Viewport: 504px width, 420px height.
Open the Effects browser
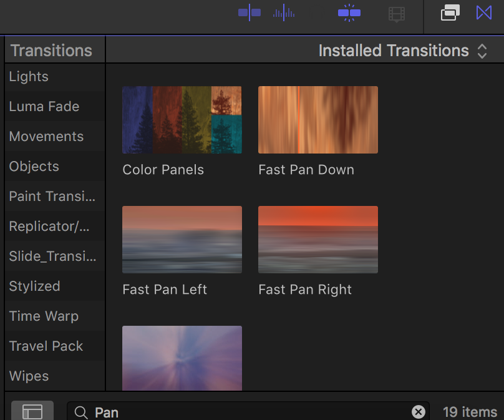(x=450, y=12)
